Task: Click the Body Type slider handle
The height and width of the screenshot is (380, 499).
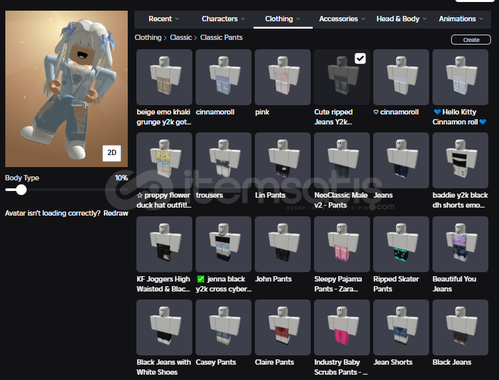Action: coord(22,190)
